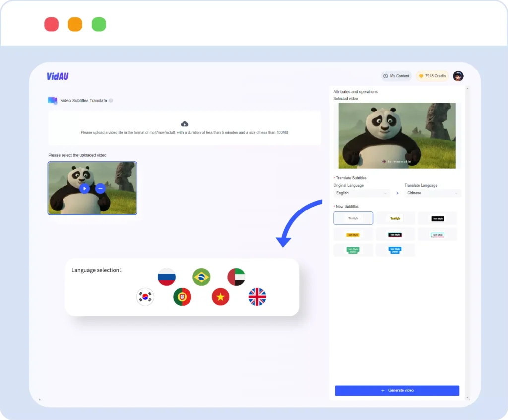Click the Please select the uploaded video label

pyautogui.click(x=77, y=155)
